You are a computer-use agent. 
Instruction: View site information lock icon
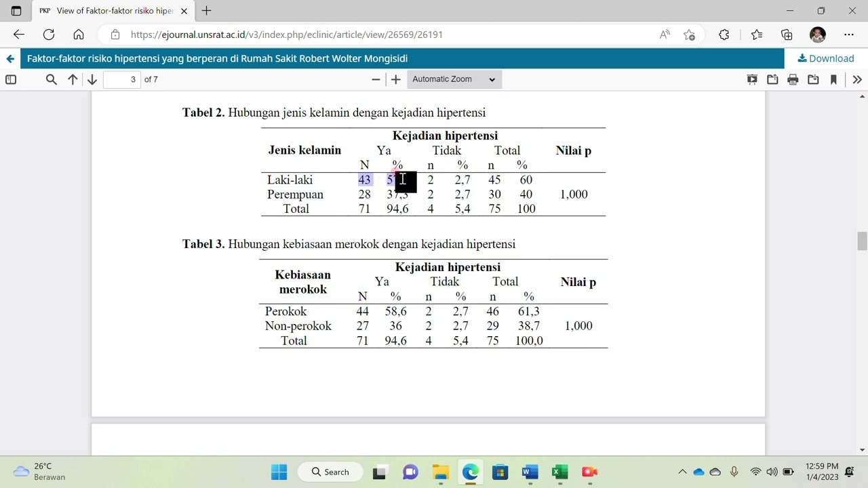pyautogui.click(x=115, y=35)
